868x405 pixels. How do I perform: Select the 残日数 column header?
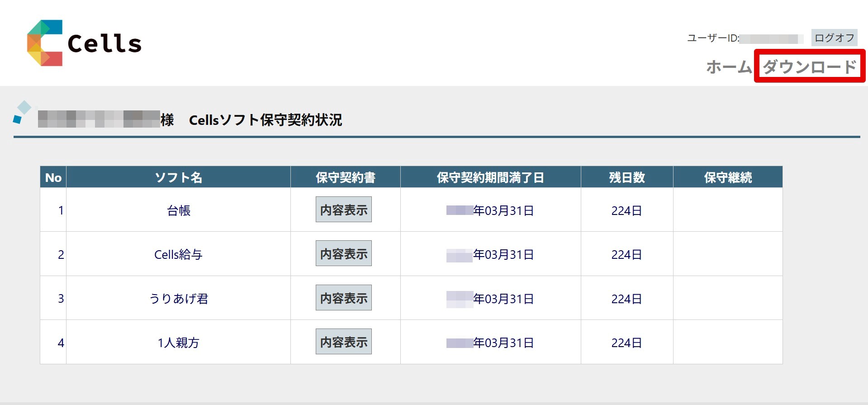[626, 177]
